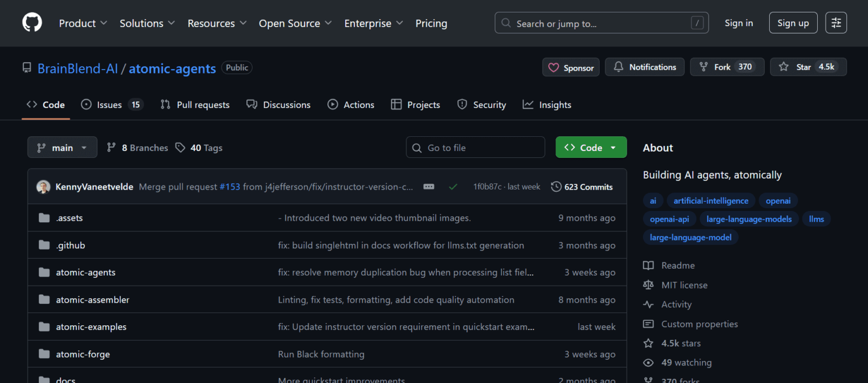Open the main branch dropdown
Image resolution: width=868 pixels, height=383 pixels.
coord(62,147)
